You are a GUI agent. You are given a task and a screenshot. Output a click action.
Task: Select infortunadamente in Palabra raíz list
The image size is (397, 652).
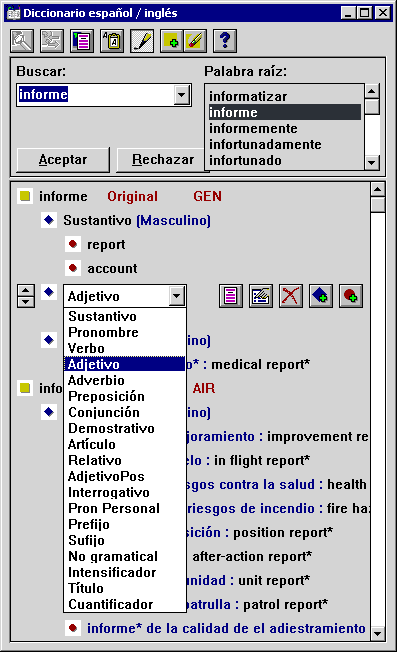(285, 144)
